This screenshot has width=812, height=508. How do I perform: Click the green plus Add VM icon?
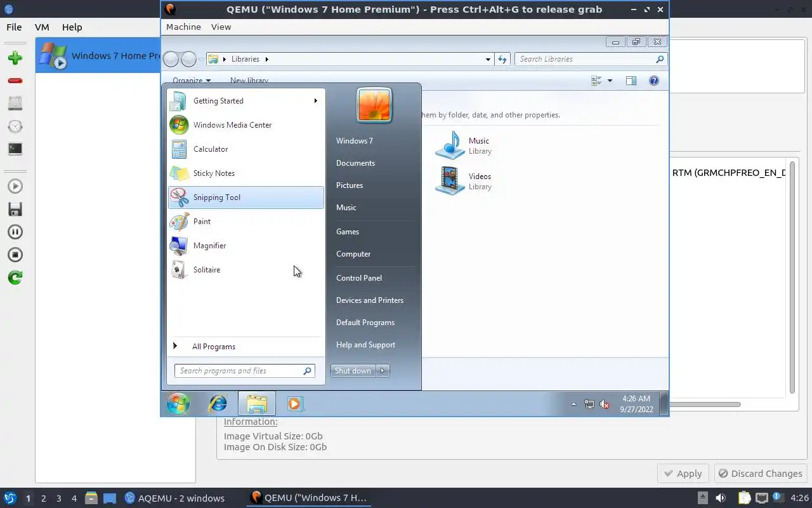click(x=15, y=58)
